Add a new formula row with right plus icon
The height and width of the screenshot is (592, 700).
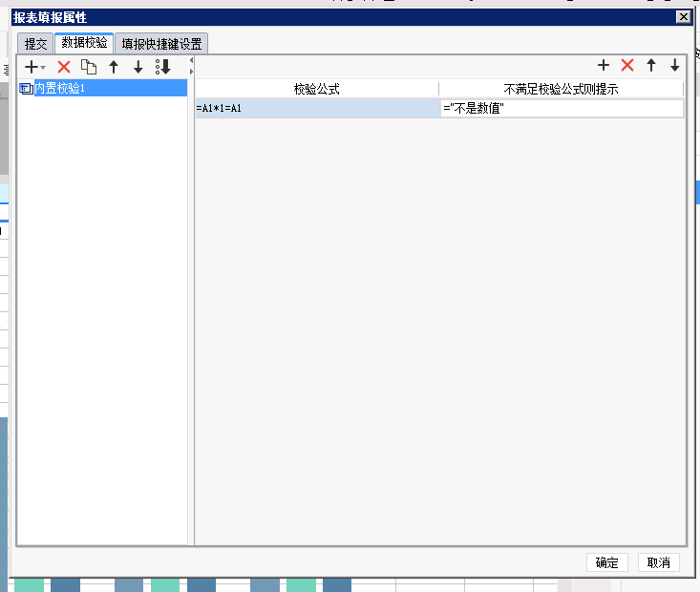604,66
